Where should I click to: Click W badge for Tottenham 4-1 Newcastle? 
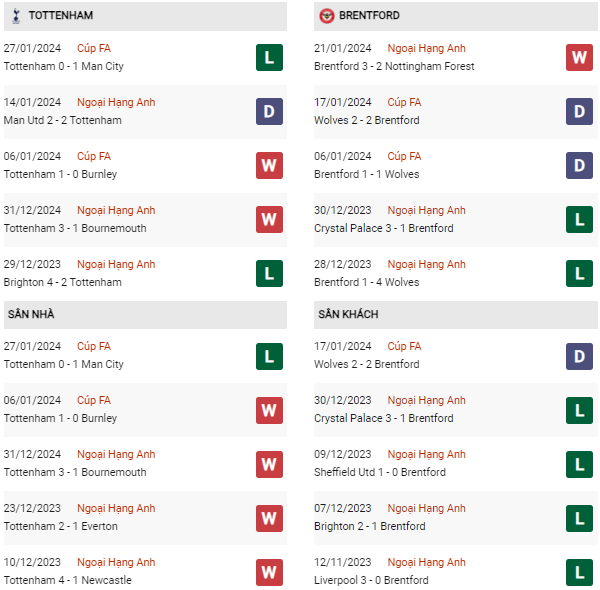(269, 571)
